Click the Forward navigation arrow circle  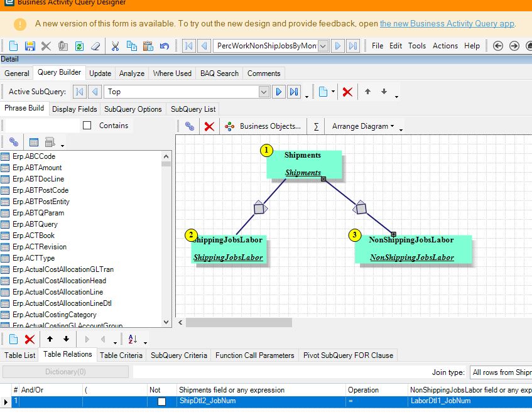514,46
